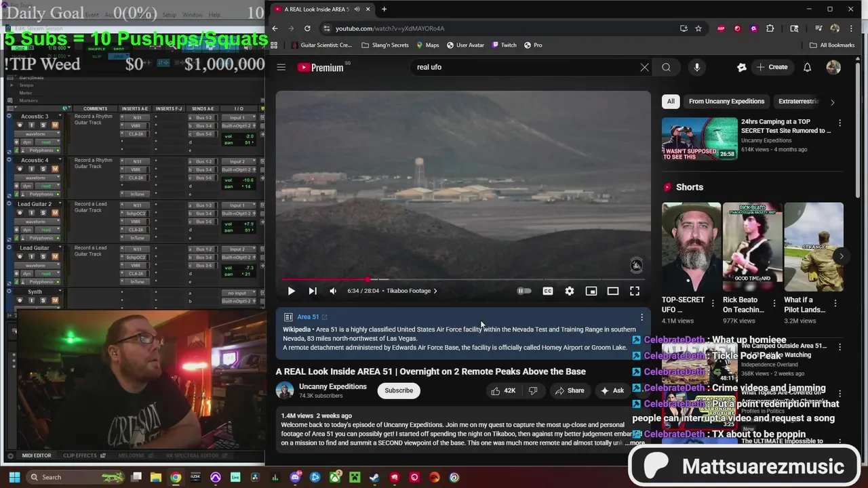Open Lead Guitar 2 automation 'read' selector
Viewport: 868px width, 488px height.
tap(46, 230)
